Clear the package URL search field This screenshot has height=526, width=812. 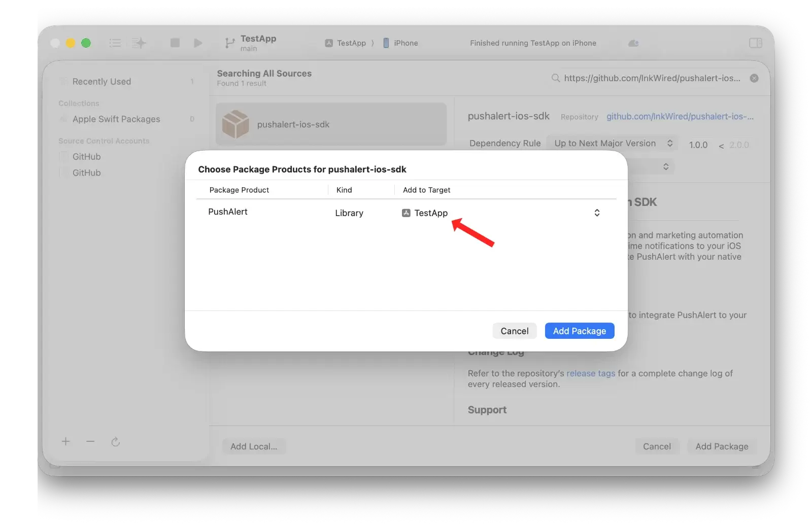(754, 78)
